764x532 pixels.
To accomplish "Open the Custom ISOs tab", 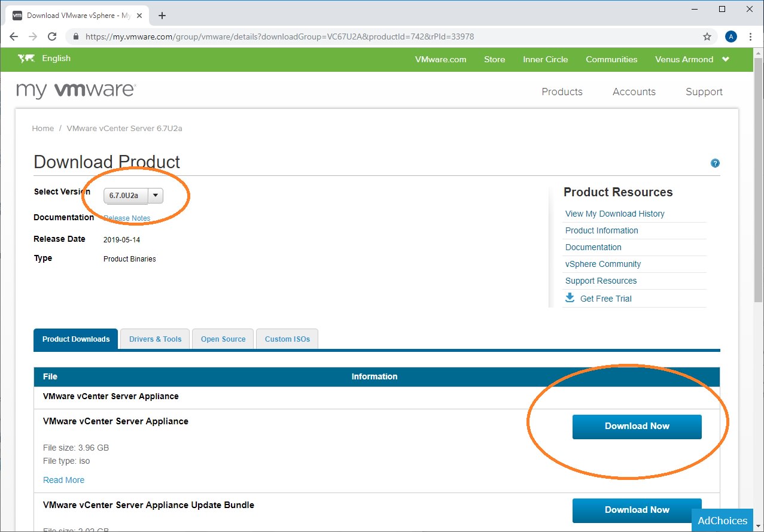I will coord(287,339).
